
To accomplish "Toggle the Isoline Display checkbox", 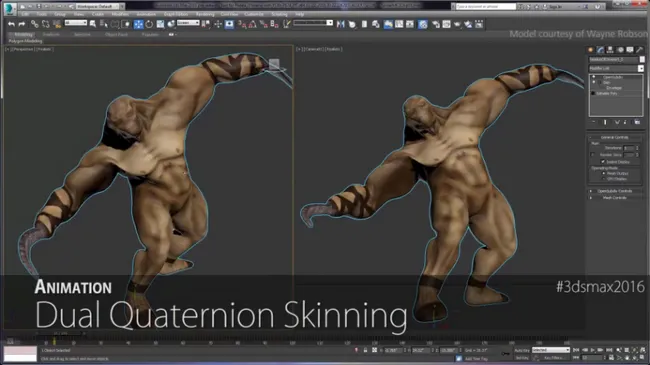I will pos(603,162).
